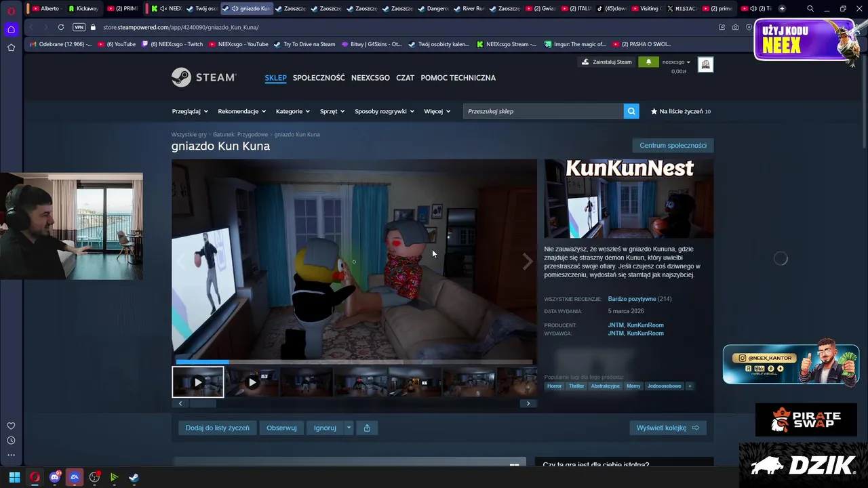Switch to the Kickaway tab

tap(83, 8)
